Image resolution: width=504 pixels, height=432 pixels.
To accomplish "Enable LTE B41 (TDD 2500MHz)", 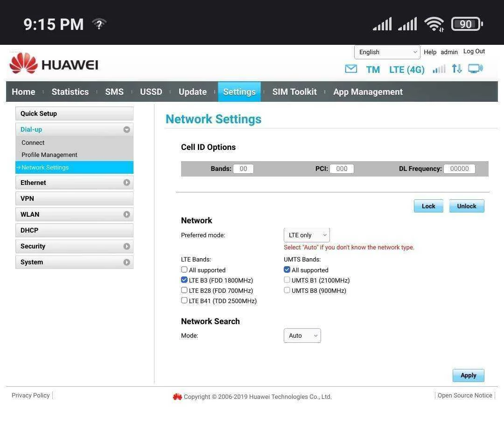I will tap(184, 300).
